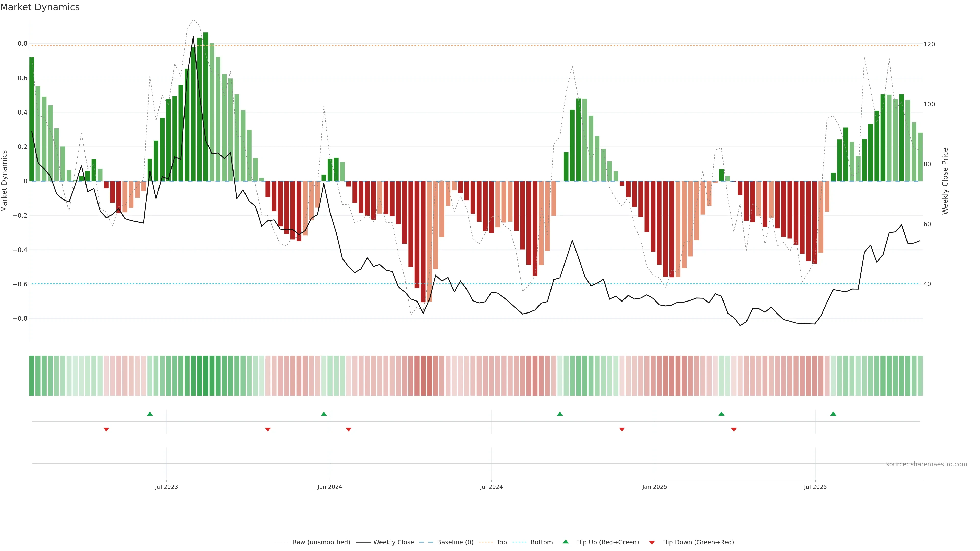Hide the Baseline (0) legend series
The height and width of the screenshot is (551, 980).
[x=455, y=542]
